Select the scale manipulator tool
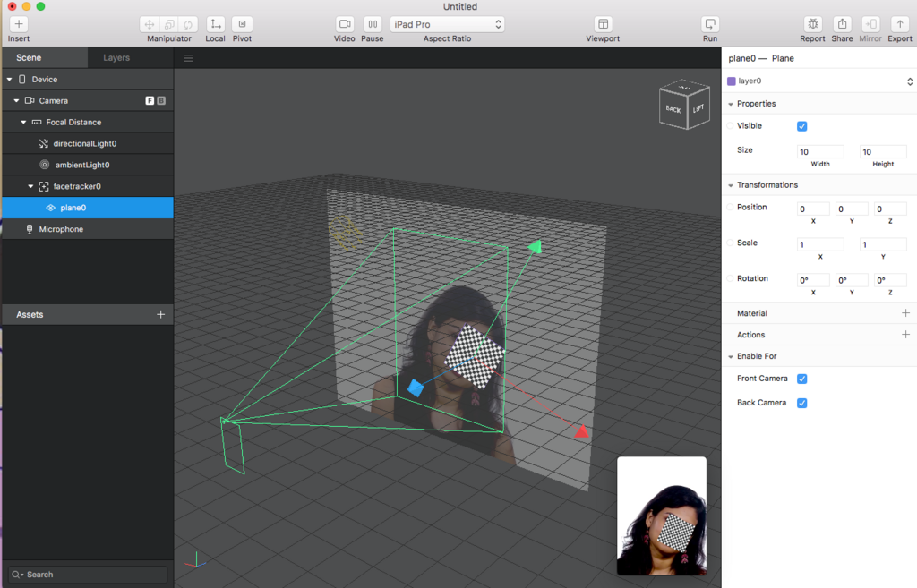Viewport: 917px width, 588px height. [169, 24]
